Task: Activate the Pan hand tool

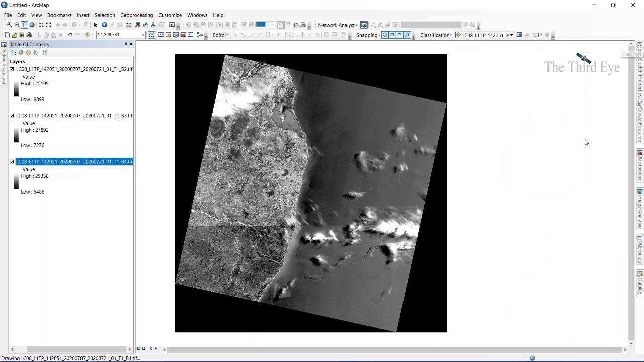Action: [x=24, y=25]
